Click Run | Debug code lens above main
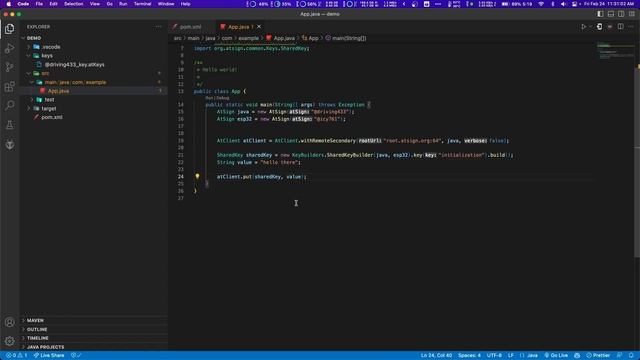The image size is (640, 360). 217,98
